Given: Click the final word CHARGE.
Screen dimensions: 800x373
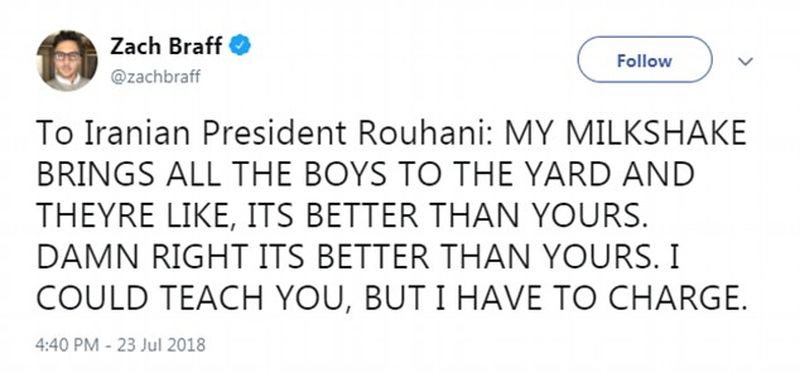Looking at the screenshot, I should pos(678,299).
